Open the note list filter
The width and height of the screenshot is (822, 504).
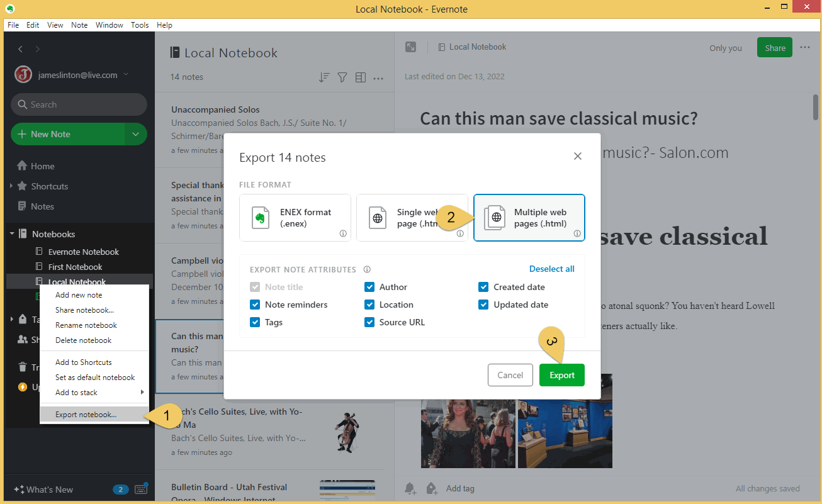click(x=342, y=77)
